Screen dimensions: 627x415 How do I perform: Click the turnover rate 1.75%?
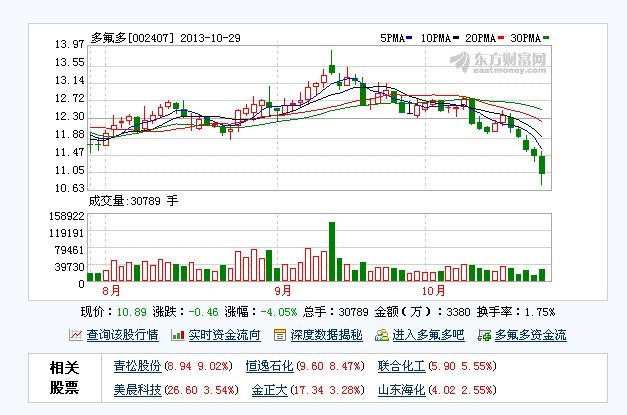tap(540, 312)
